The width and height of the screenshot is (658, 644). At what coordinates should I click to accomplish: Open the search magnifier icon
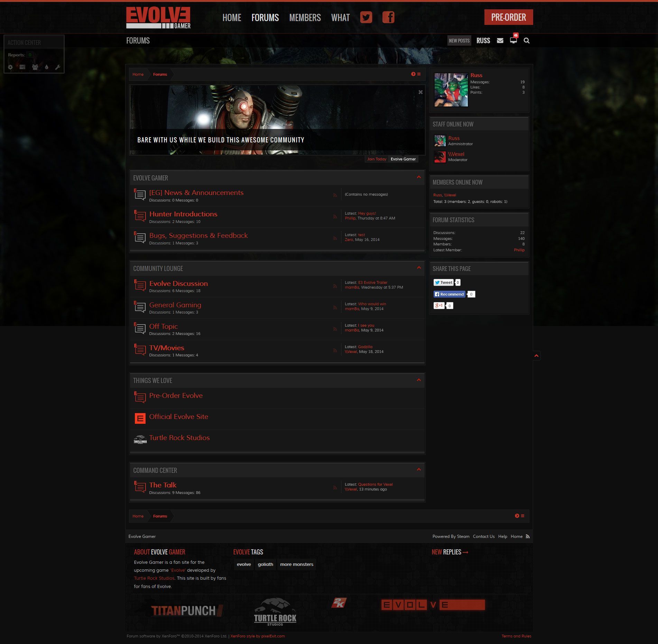click(527, 40)
